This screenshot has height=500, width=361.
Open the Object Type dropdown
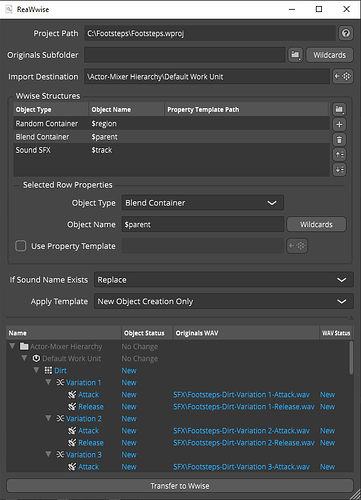point(203,203)
